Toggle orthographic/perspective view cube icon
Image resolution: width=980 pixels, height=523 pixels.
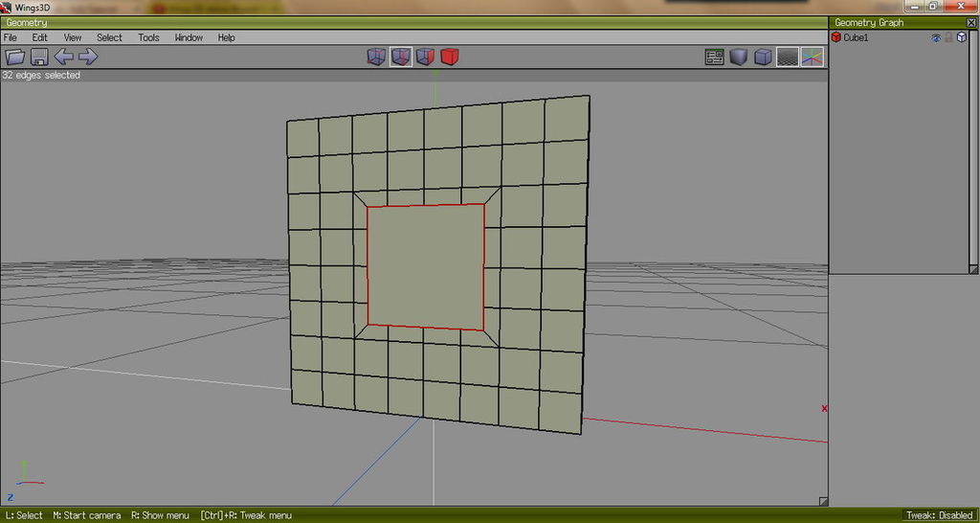point(763,57)
